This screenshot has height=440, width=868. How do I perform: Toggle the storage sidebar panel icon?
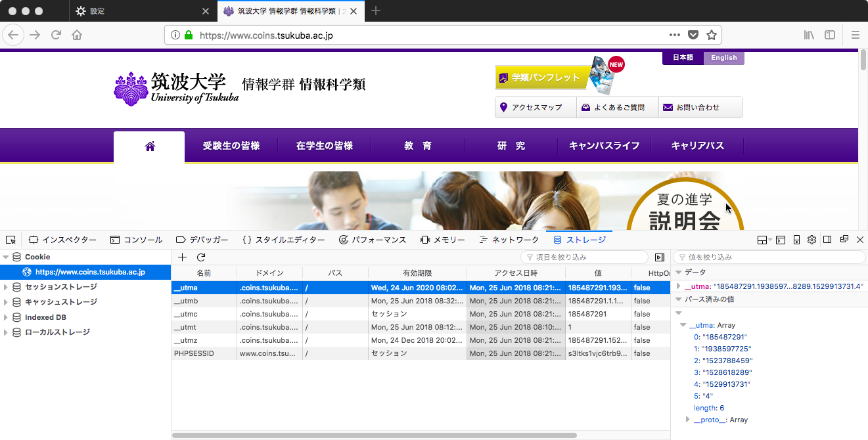(660, 257)
